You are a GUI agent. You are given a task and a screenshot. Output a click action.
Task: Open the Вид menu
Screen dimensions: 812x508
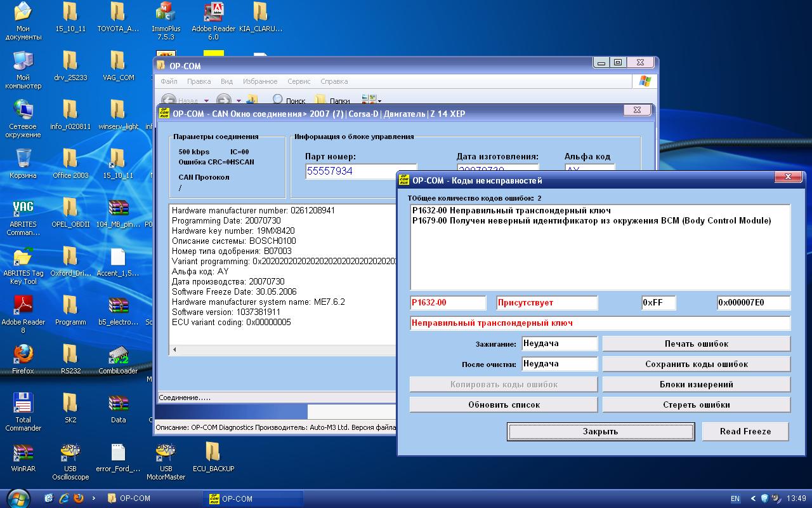click(226, 81)
